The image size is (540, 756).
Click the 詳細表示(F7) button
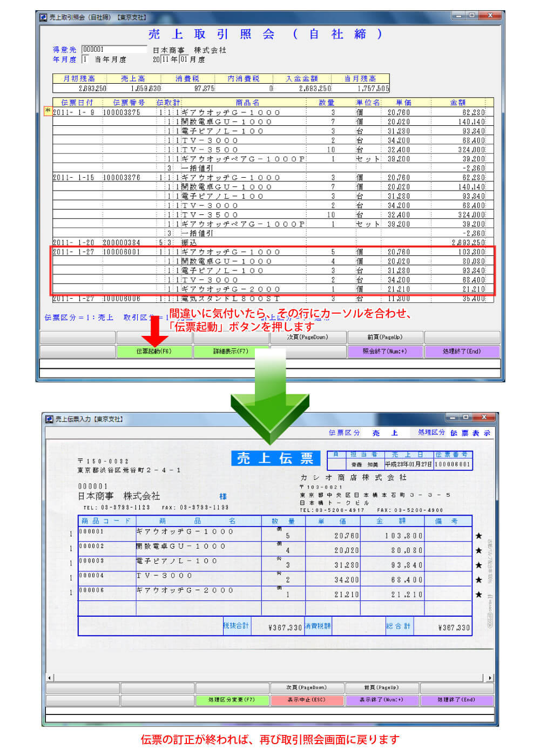click(x=231, y=352)
